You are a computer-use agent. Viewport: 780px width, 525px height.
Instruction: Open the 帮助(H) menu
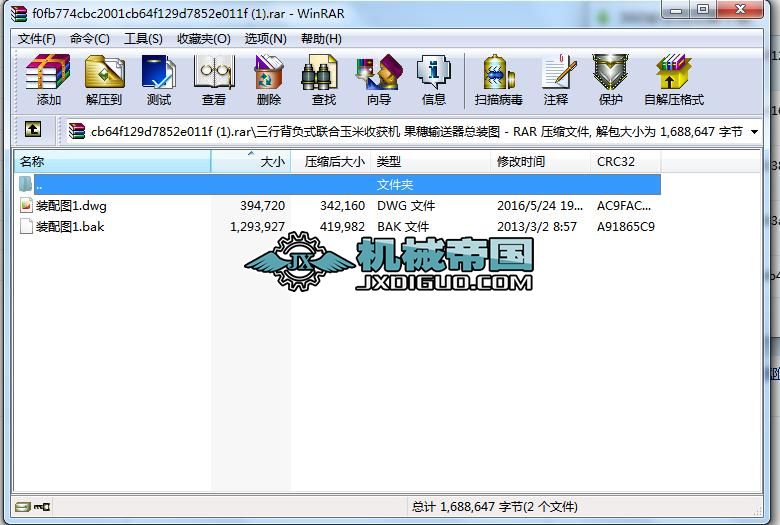(x=321, y=39)
